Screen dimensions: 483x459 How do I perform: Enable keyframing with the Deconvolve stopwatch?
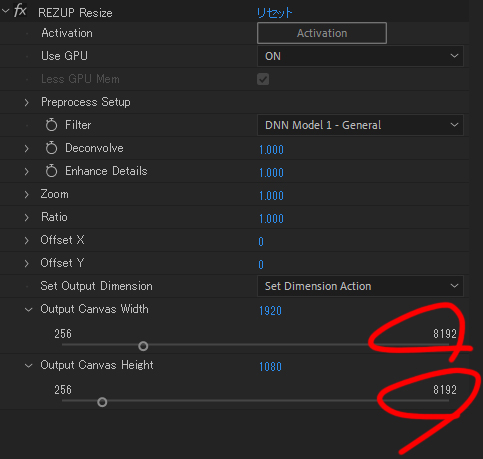[x=51, y=148]
